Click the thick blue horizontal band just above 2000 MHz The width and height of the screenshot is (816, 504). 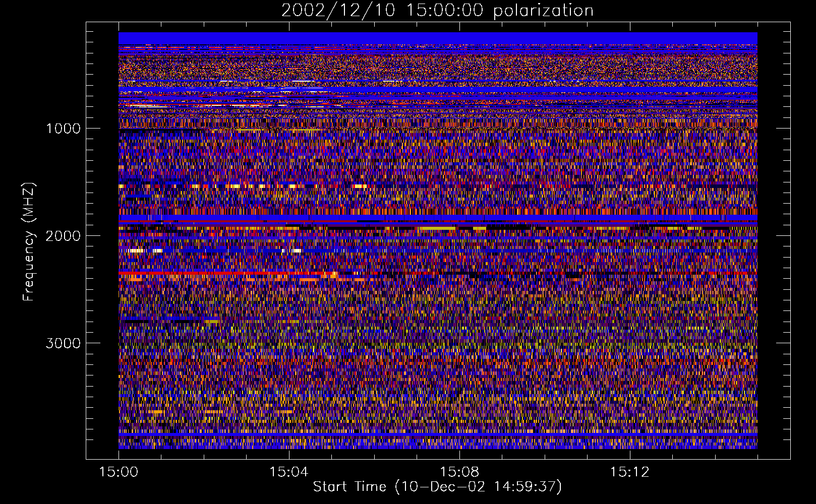(438, 218)
